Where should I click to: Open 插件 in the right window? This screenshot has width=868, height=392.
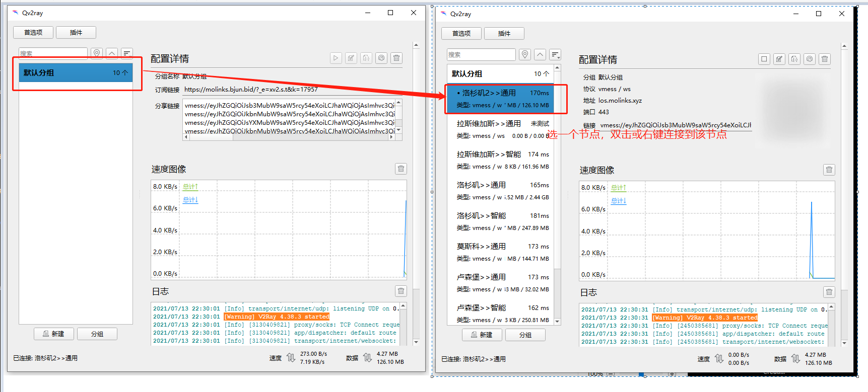click(504, 34)
